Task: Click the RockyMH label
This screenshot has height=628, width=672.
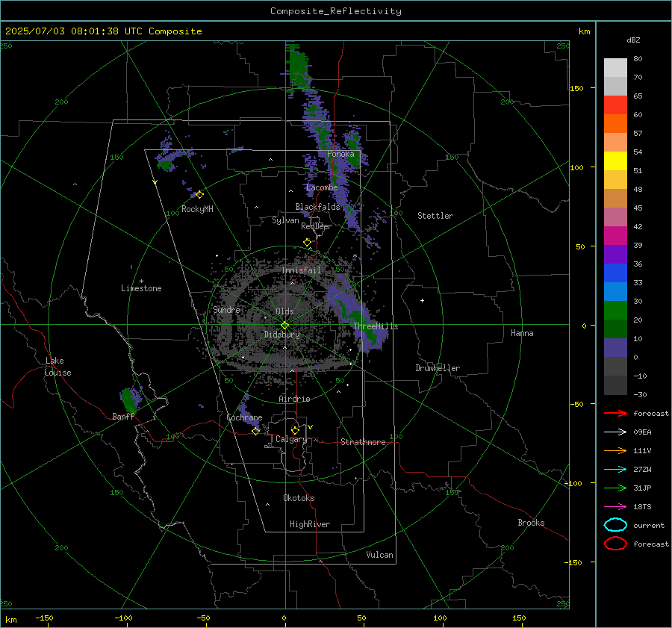Action: 197,209
